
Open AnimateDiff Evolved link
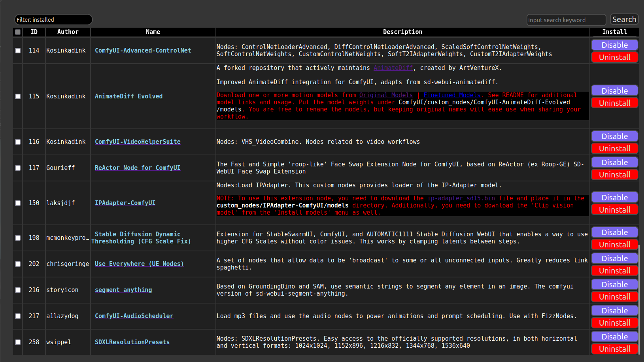tap(128, 96)
